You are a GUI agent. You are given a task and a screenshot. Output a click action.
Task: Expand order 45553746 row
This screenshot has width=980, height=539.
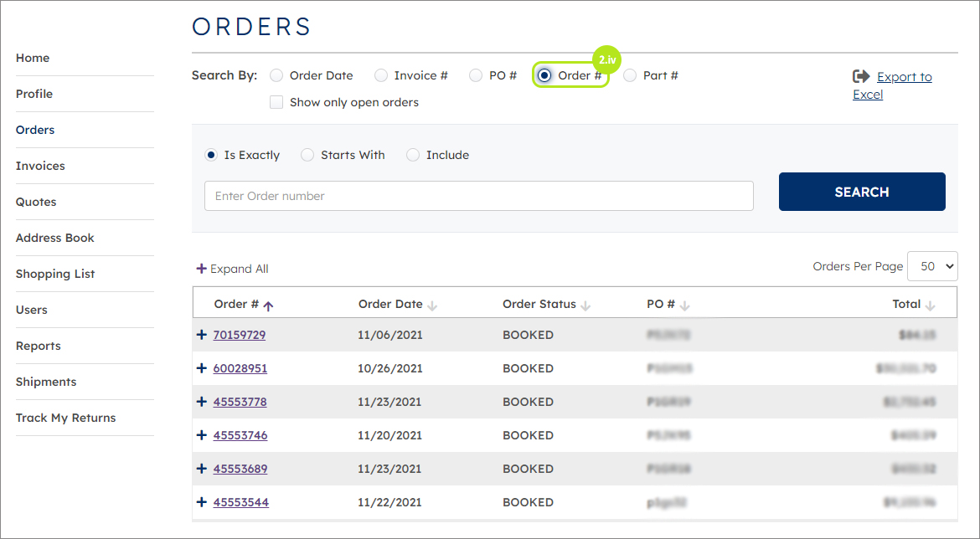pos(201,435)
